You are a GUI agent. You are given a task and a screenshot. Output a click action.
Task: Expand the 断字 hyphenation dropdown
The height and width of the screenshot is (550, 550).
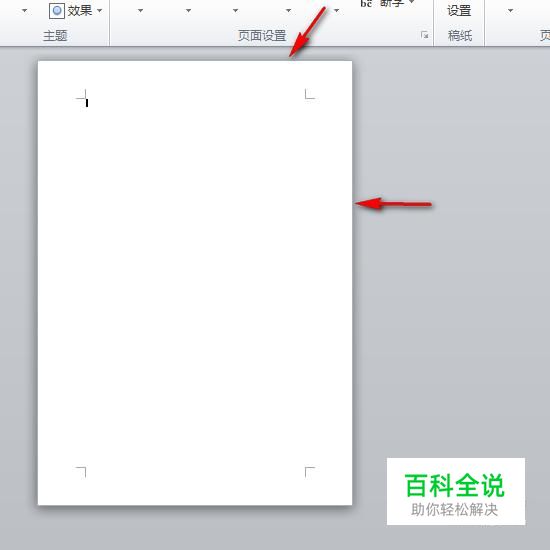tap(412, 2)
